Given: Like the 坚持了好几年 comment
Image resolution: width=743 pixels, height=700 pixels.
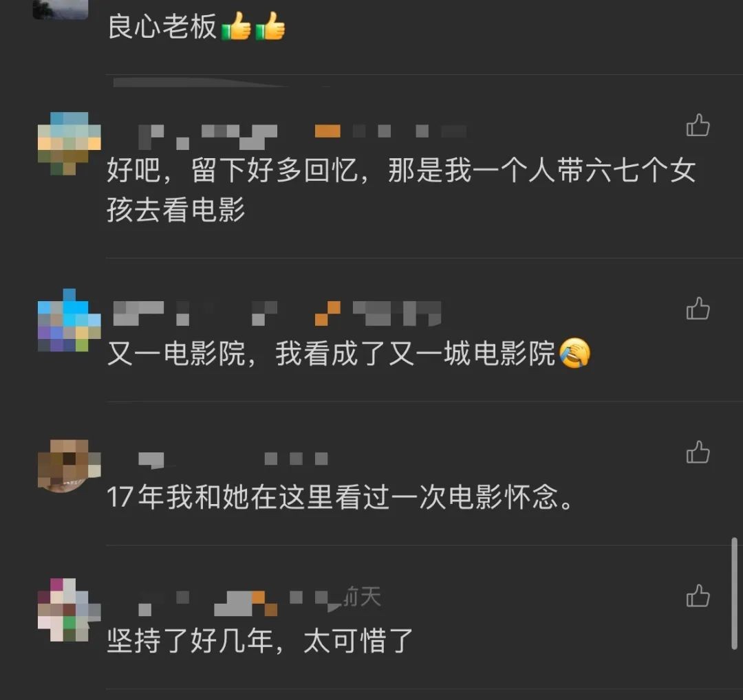Looking at the screenshot, I should click(698, 595).
